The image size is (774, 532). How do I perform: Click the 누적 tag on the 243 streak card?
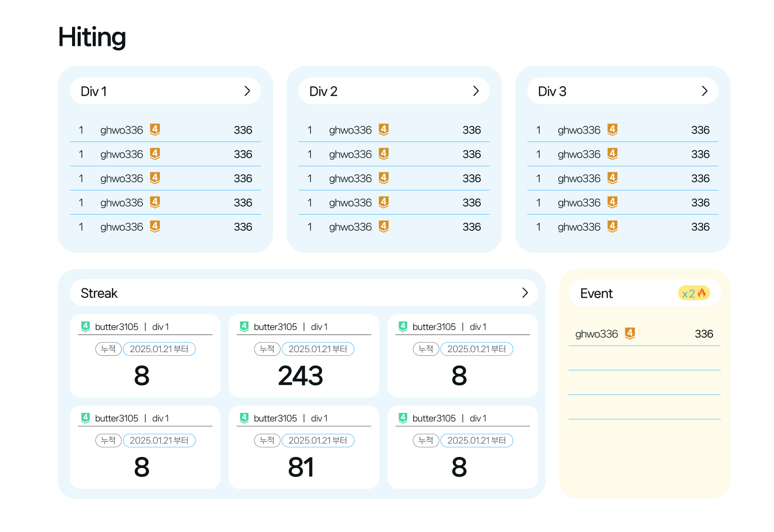267,349
